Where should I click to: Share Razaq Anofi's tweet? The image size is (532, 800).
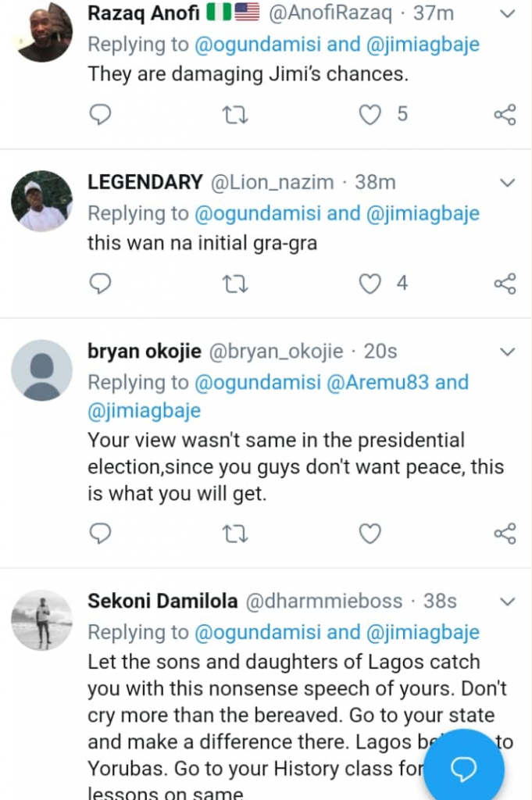pos(505,115)
